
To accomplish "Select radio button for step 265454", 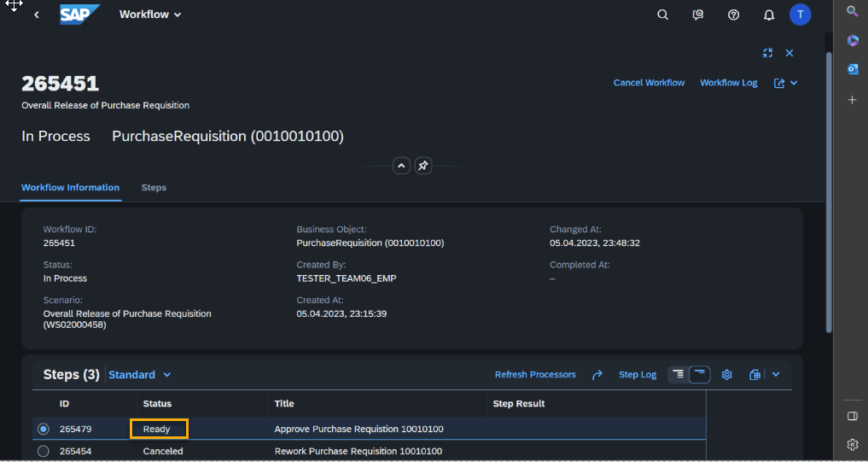I will (44, 451).
